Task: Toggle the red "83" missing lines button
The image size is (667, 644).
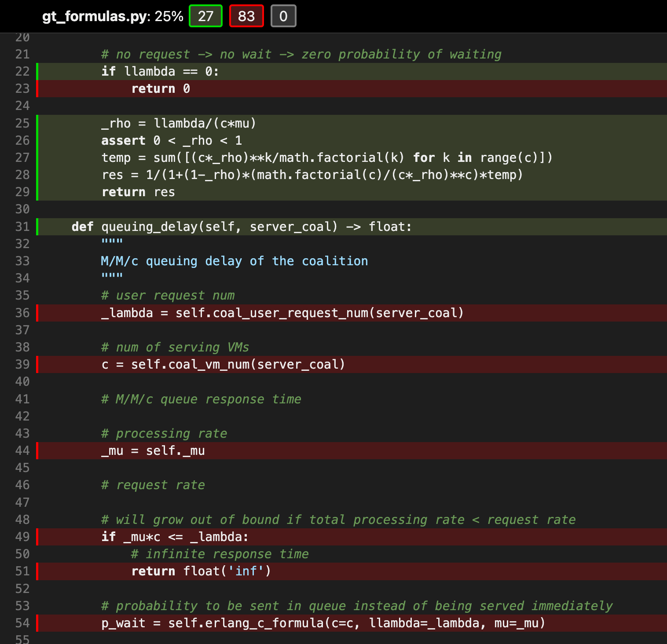Action: click(x=246, y=16)
